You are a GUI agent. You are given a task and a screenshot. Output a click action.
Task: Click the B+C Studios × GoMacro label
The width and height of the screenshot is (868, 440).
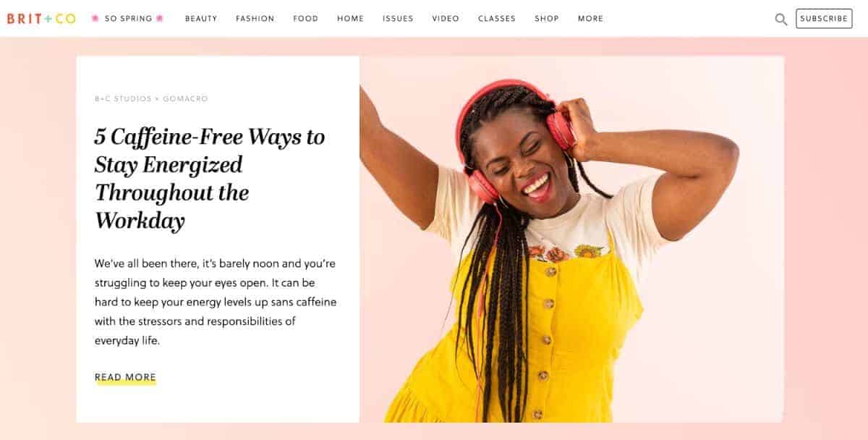(151, 98)
